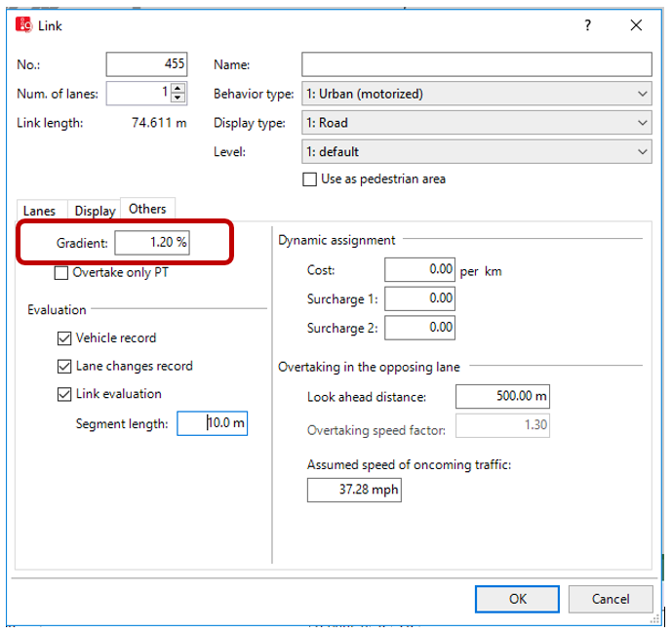This screenshot has height=633, width=672.
Task: Close the Link dialog
Action: click(x=636, y=25)
